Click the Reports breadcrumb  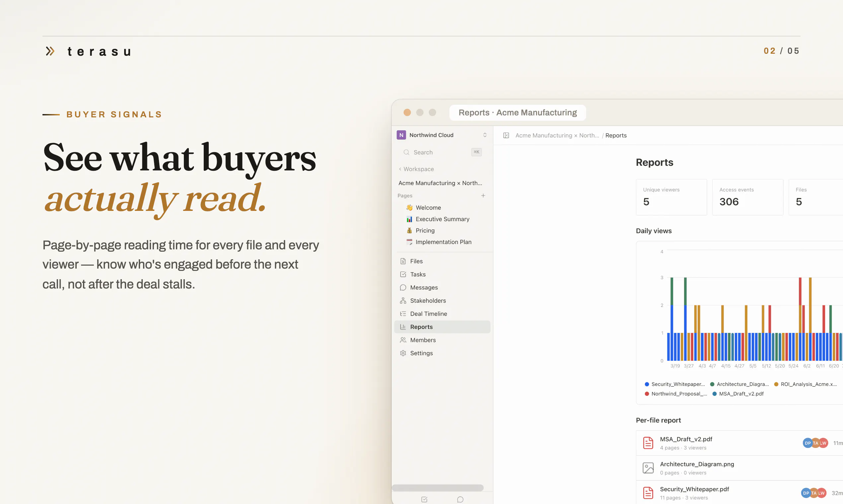(616, 136)
